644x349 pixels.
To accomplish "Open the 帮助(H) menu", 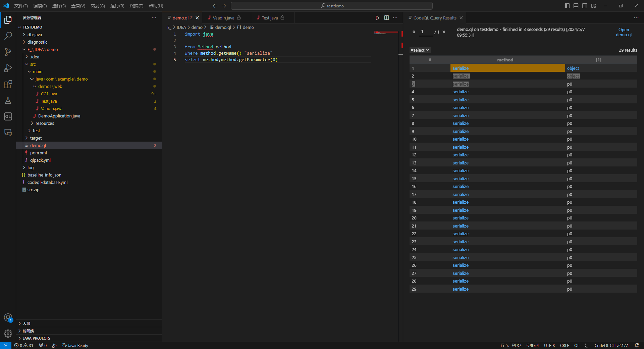I will point(156,6).
